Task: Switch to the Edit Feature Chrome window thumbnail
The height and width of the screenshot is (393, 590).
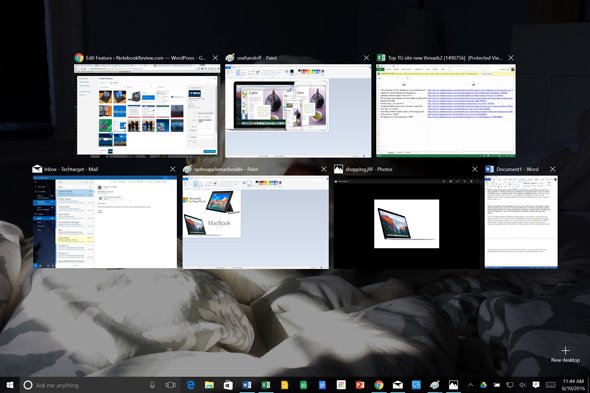Action: 147,110
